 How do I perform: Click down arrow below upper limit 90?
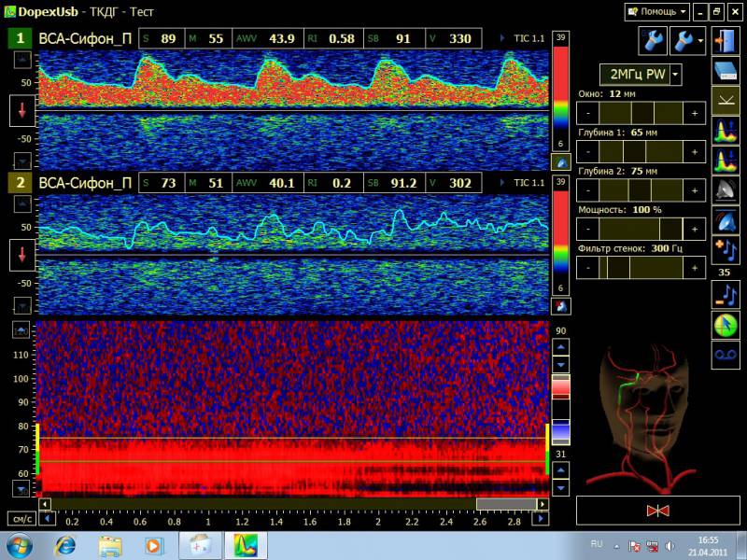tap(561, 365)
